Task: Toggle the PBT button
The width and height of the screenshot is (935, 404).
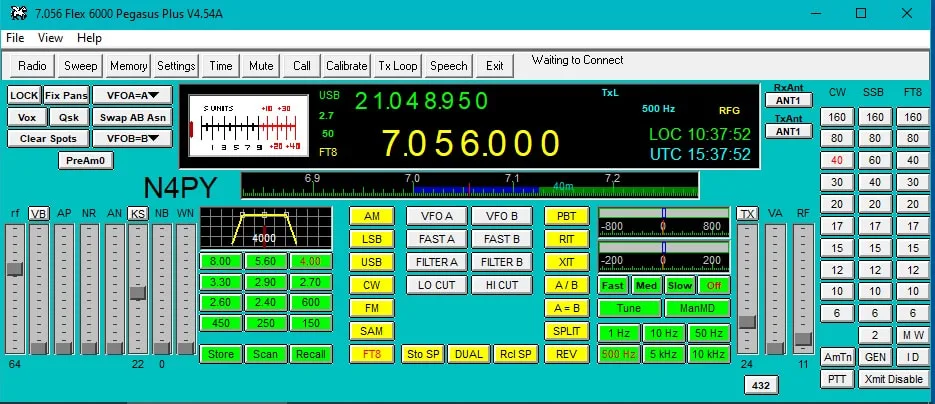Action: (x=566, y=216)
